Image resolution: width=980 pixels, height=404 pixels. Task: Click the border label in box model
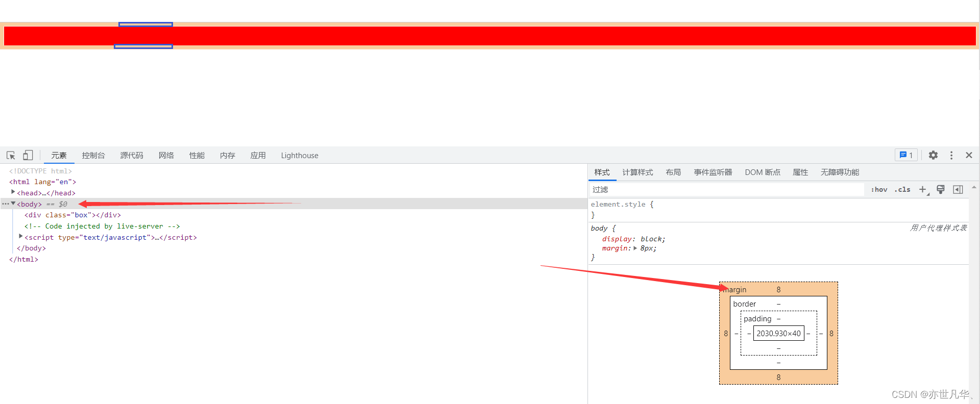(745, 304)
